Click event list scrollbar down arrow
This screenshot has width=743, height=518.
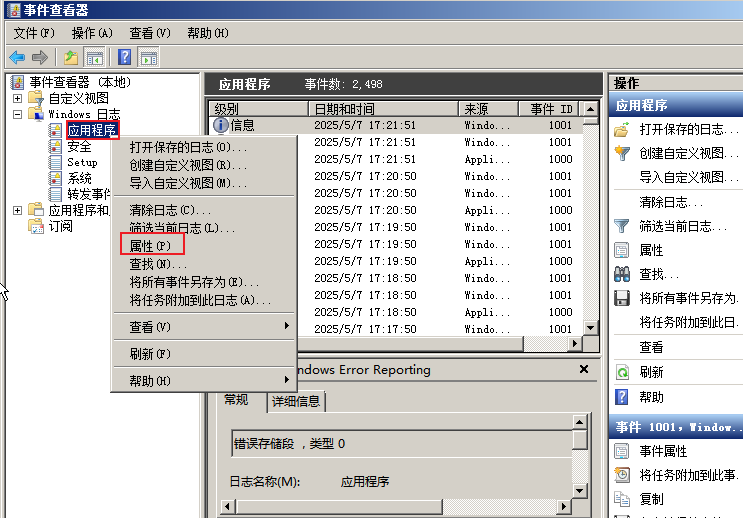tap(590, 327)
